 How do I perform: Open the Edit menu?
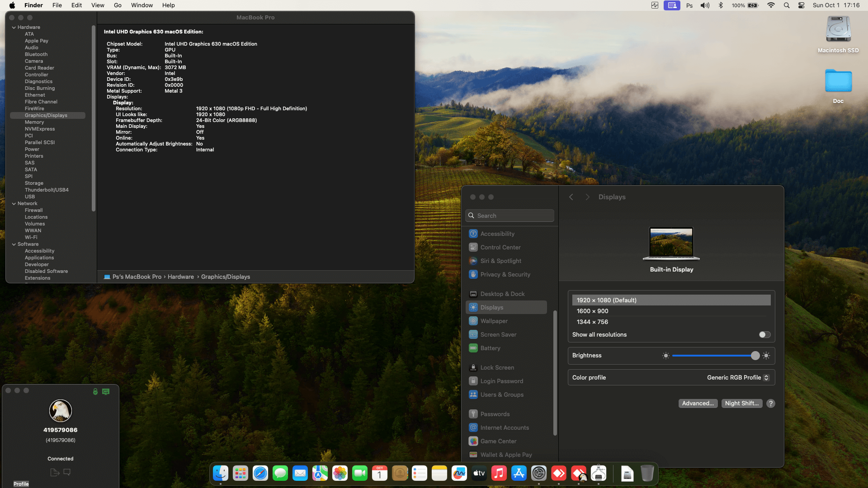[x=77, y=5]
